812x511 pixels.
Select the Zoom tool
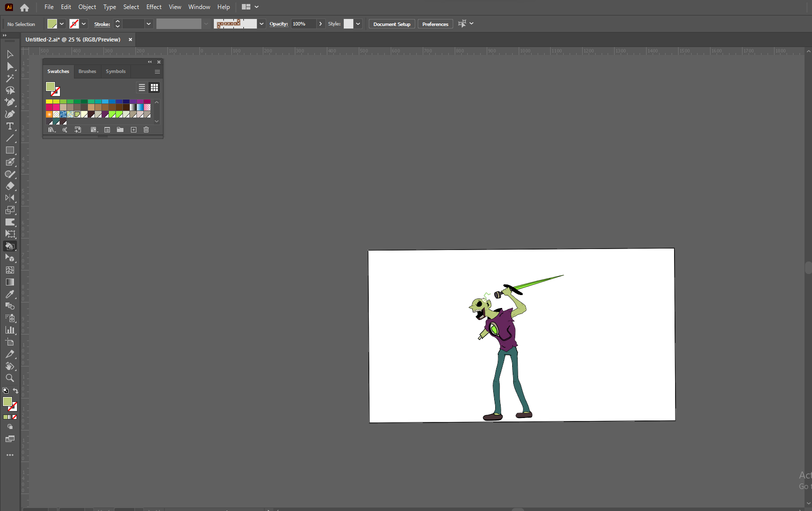coord(9,378)
